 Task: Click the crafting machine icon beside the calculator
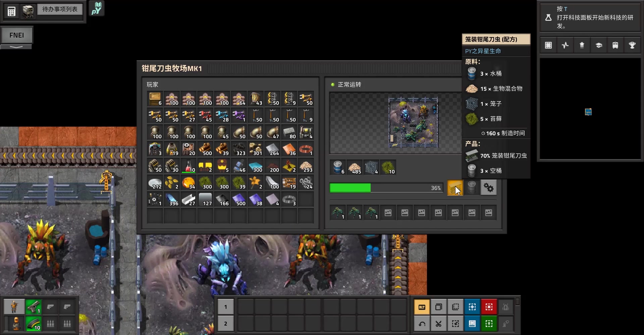pyautogui.click(x=28, y=11)
